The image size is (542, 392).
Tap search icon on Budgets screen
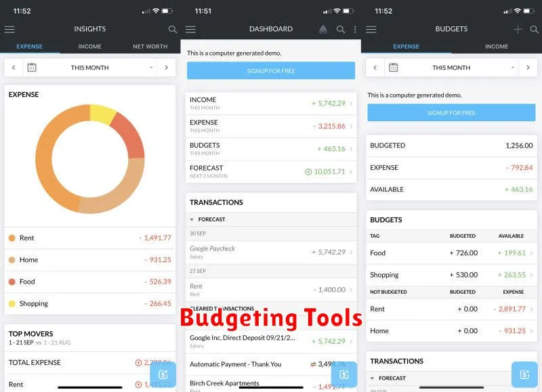click(x=534, y=29)
